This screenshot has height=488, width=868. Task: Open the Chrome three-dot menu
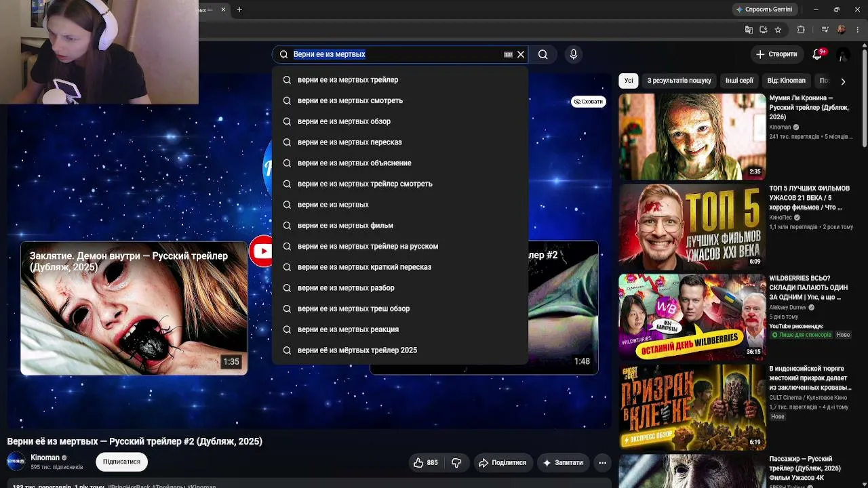(858, 30)
